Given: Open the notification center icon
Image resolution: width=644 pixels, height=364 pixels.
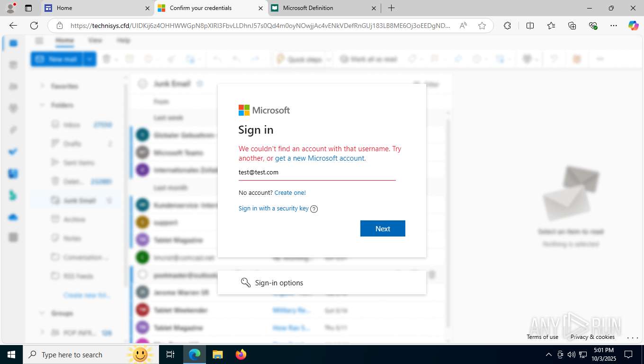Looking at the screenshot, I should (x=628, y=355).
